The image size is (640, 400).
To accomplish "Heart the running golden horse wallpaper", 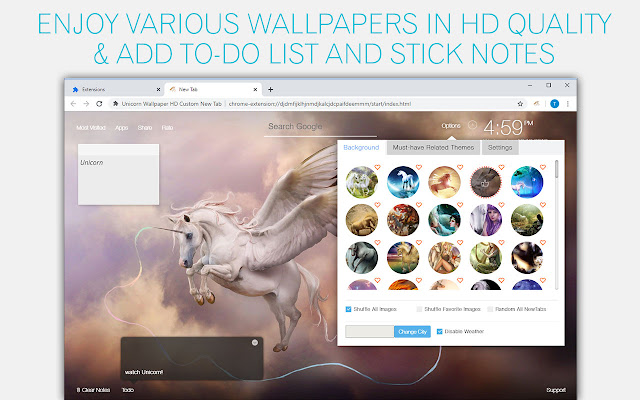I will tap(460, 167).
